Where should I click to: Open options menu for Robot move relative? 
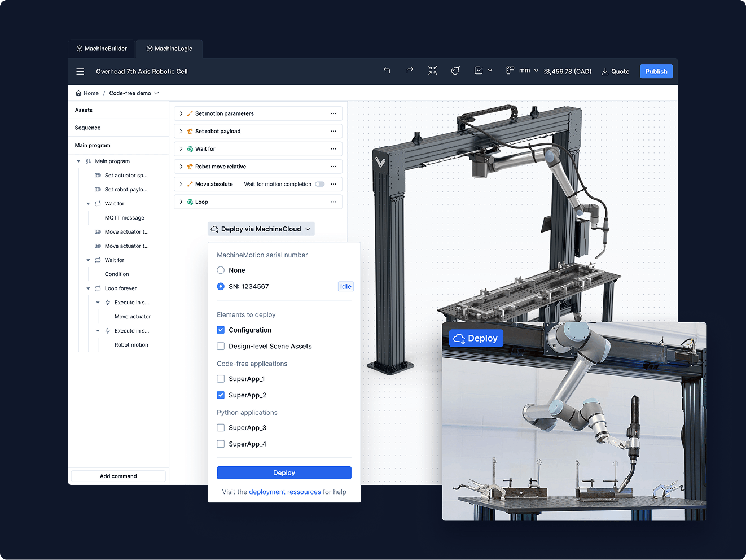333,167
